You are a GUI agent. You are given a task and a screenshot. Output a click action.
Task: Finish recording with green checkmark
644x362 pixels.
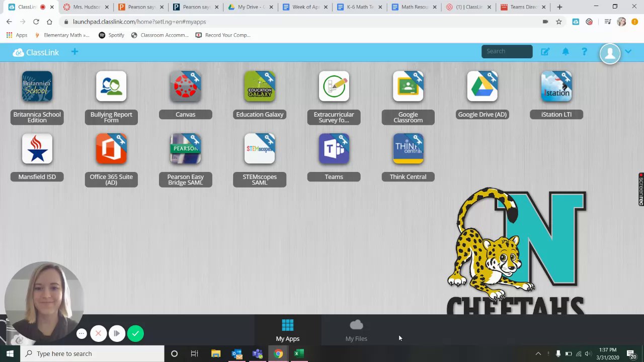click(135, 333)
